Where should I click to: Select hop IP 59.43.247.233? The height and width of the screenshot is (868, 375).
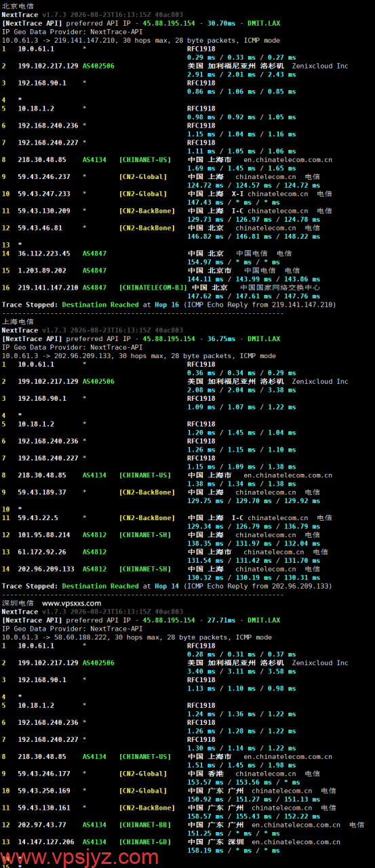pos(44,194)
